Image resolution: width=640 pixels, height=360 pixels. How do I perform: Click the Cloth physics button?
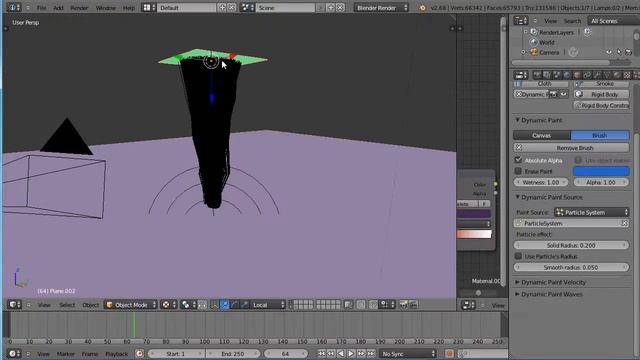(541, 83)
